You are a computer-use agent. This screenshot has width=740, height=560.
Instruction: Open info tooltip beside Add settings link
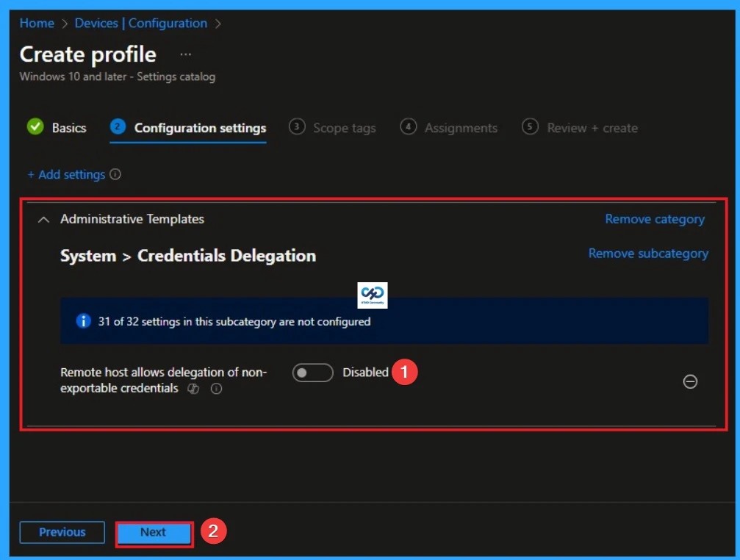point(114,174)
